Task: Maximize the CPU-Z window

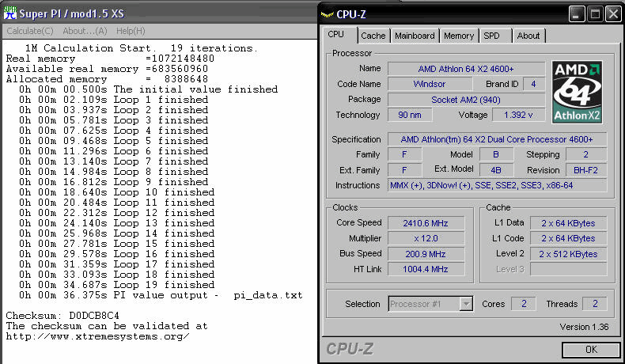Action: (595, 14)
